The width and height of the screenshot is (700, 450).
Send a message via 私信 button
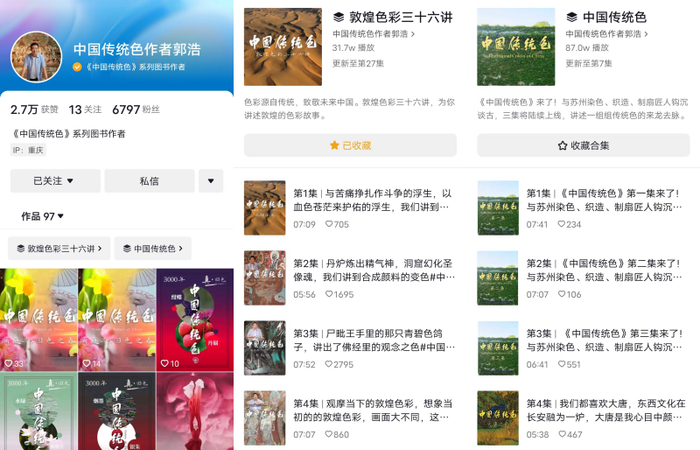150,181
